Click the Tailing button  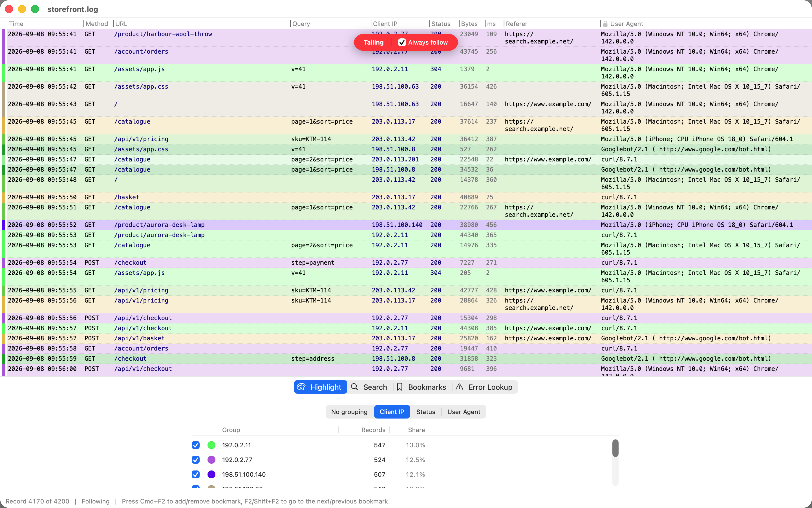tap(374, 42)
